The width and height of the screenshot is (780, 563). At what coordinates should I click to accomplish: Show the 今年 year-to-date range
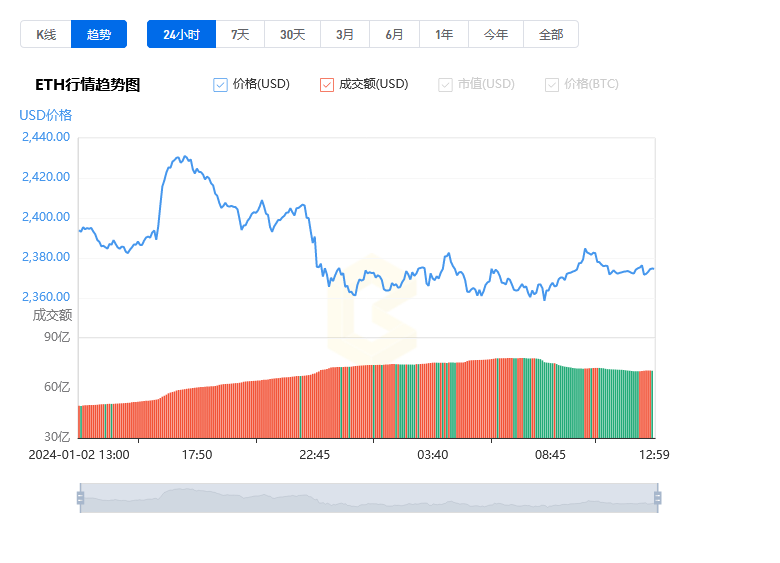click(496, 34)
